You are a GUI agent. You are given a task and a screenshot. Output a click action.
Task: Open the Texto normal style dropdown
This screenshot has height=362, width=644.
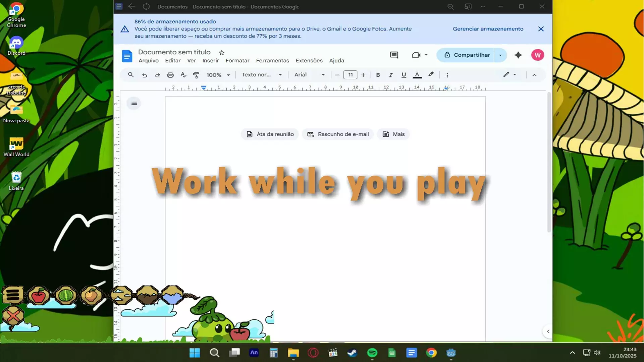262,75
